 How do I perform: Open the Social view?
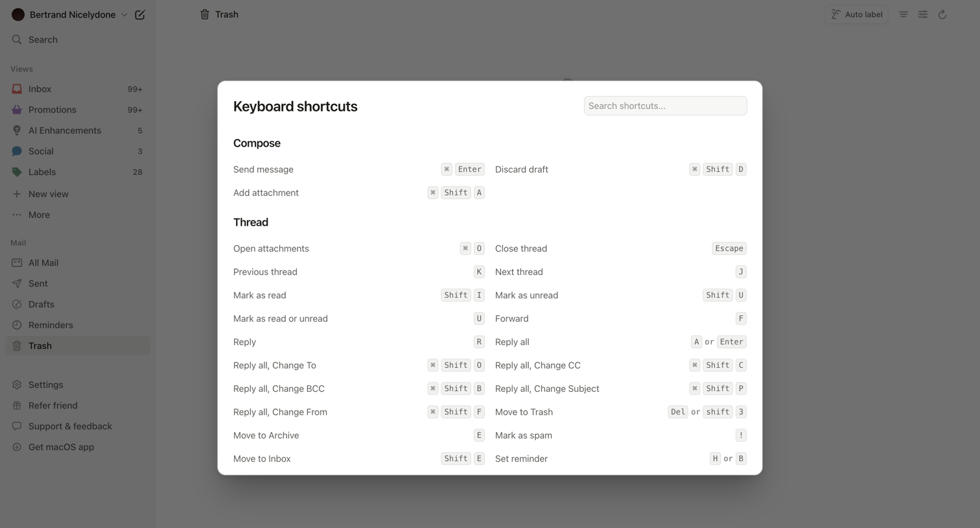point(78,151)
